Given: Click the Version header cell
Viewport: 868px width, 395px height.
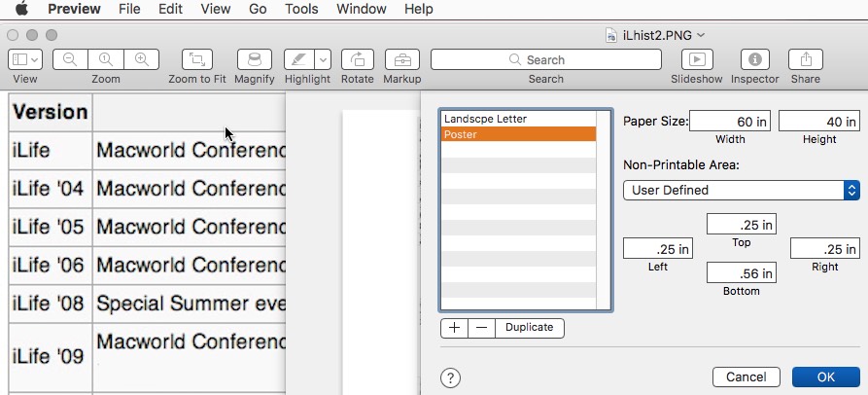Looking at the screenshot, I should [50, 113].
